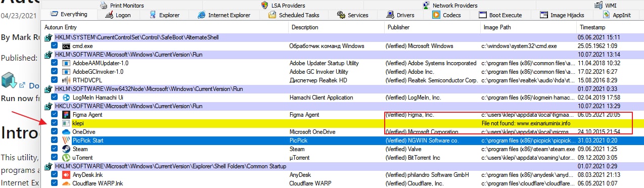Click the uTorrent entry icon
Screen dimensions: 644x188
66,157
